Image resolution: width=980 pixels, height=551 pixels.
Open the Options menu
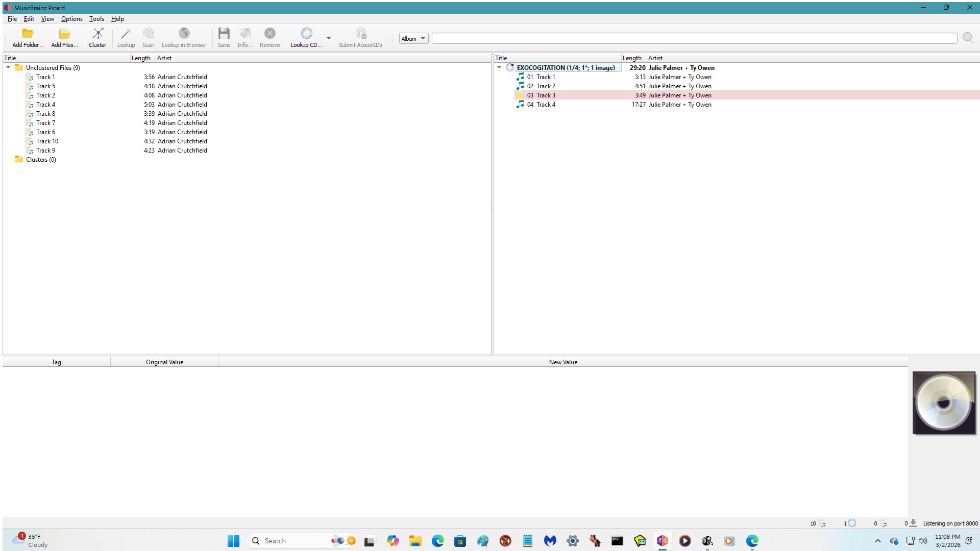coord(71,19)
